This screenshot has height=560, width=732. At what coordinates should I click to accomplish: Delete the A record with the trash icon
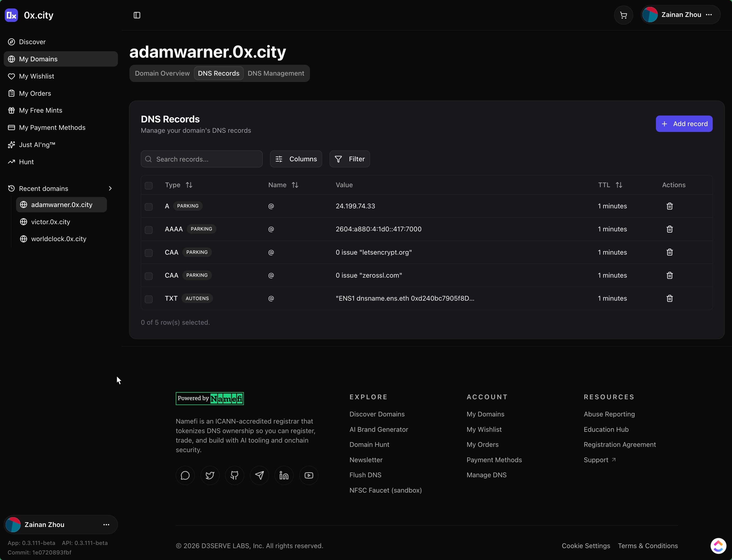point(669,206)
